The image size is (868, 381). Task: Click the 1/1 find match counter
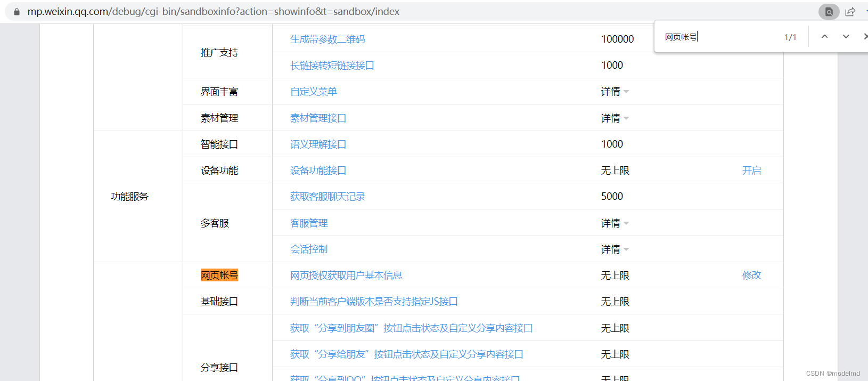click(790, 37)
